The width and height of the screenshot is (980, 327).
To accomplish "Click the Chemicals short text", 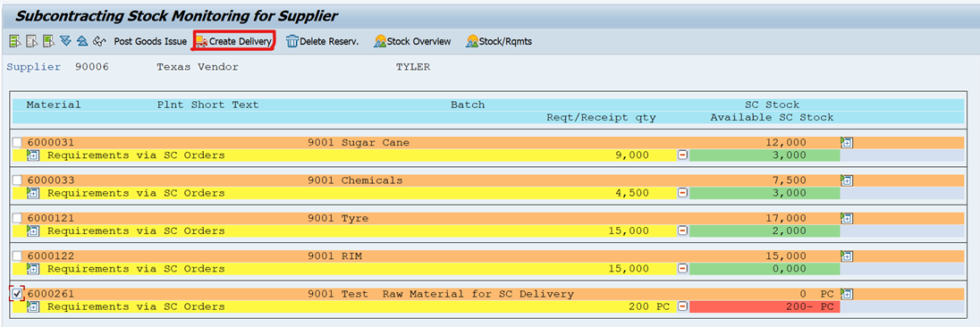I will 372,180.
